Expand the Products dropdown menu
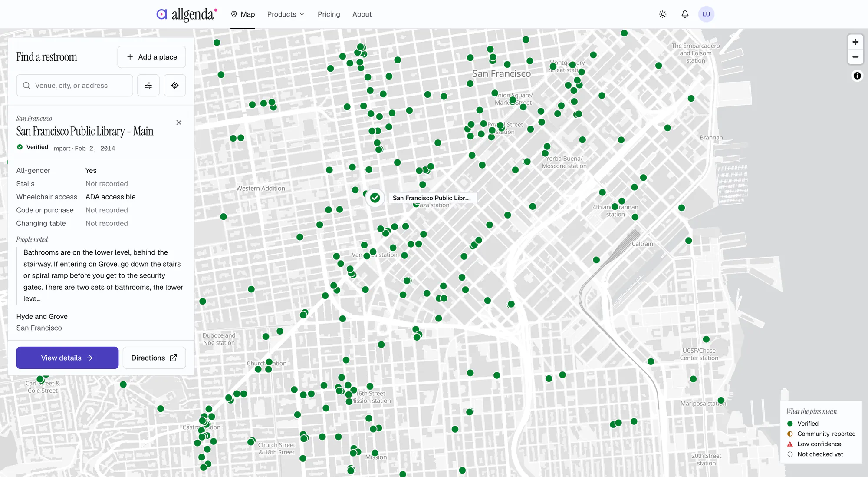 coord(286,14)
